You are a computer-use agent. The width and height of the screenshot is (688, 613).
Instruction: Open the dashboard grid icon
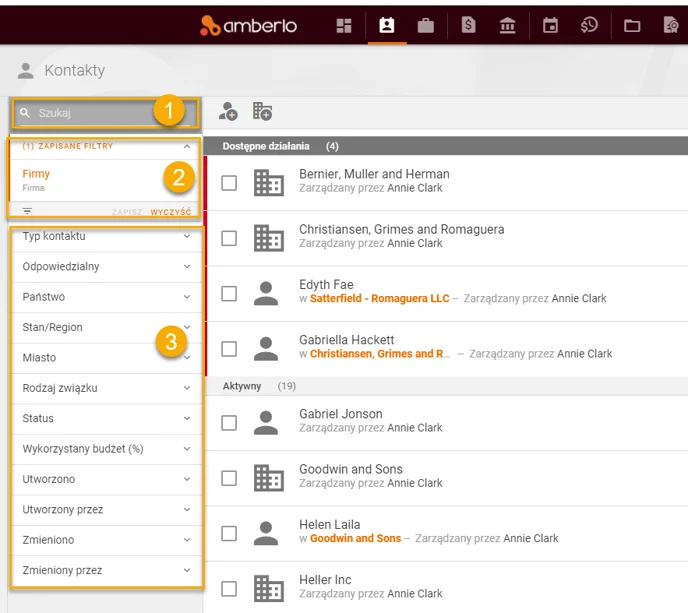pos(344,26)
